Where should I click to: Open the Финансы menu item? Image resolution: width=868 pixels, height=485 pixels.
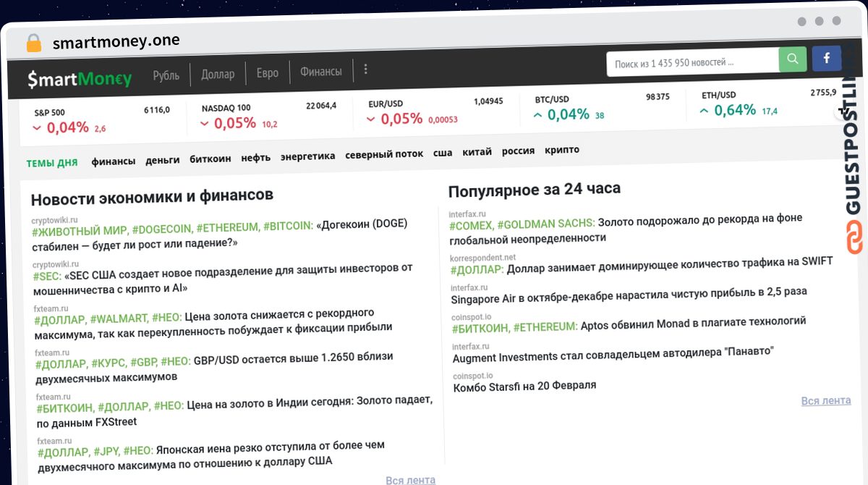click(x=320, y=72)
